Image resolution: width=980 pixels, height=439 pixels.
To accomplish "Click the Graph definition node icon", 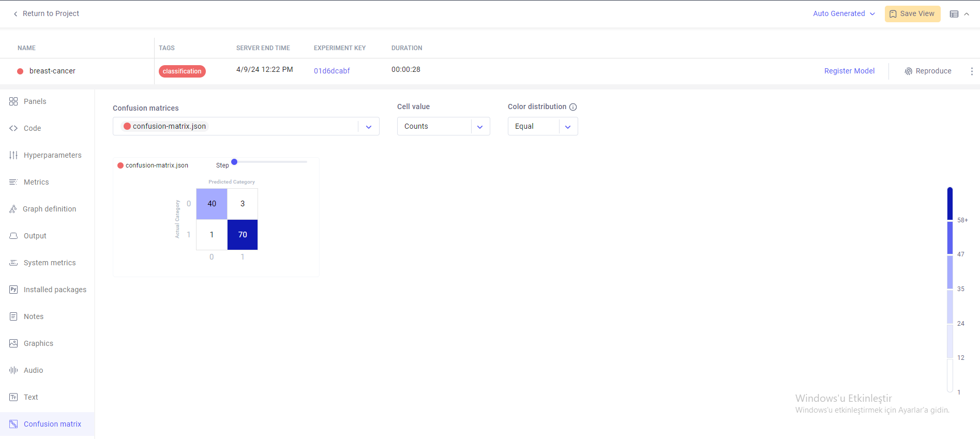I will tap(13, 209).
